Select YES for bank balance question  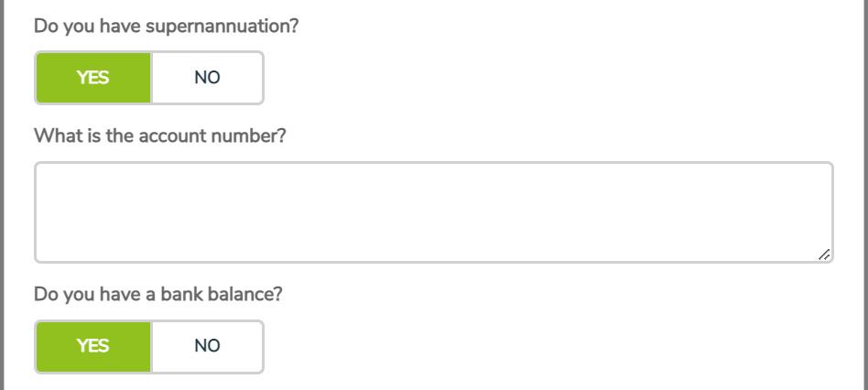[x=93, y=346]
